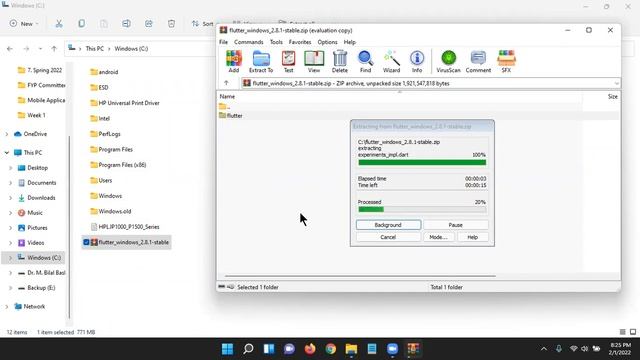Click the Mode... button
Image resolution: width=640 pixels, height=360 pixels.
pyautogui.click(x=438, y=237)
